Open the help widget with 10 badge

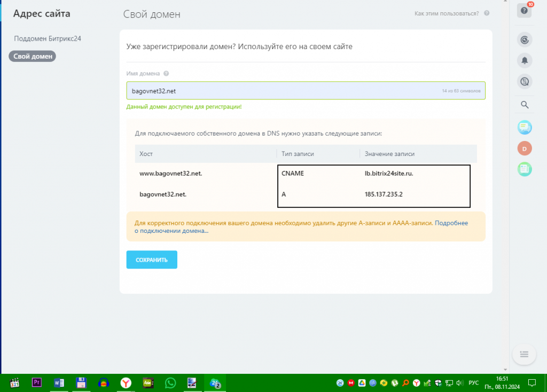pos(525,11)
